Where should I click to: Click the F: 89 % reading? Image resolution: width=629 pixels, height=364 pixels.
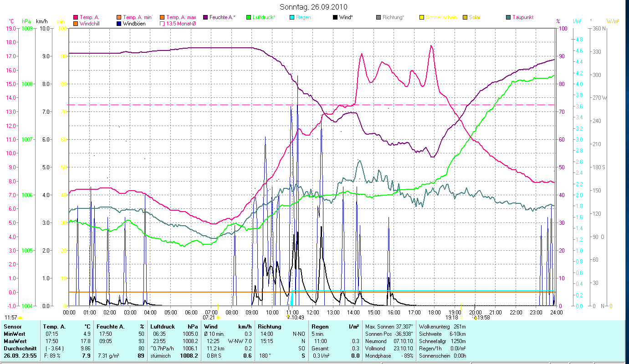[x=53, y=356]
